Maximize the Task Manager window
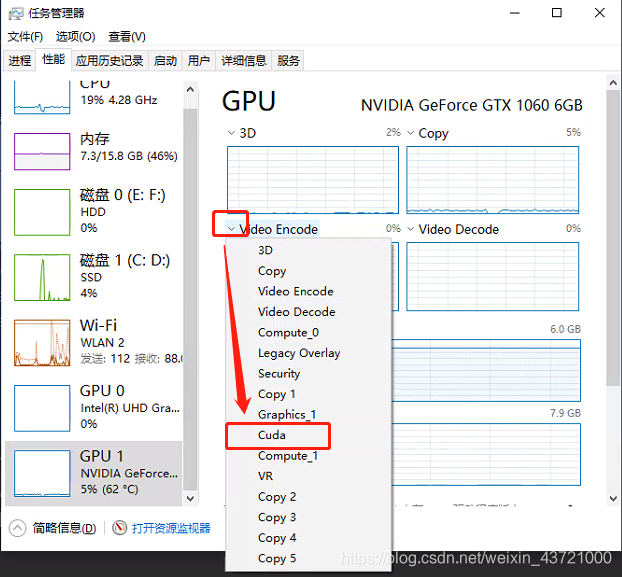Image resolution: width=622 pixels, height=577 pixels. (x=557, y=13)
